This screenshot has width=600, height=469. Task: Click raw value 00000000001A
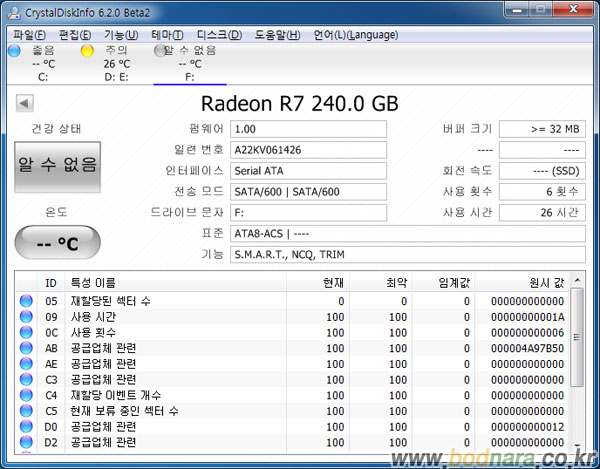[x=527, y=317]
